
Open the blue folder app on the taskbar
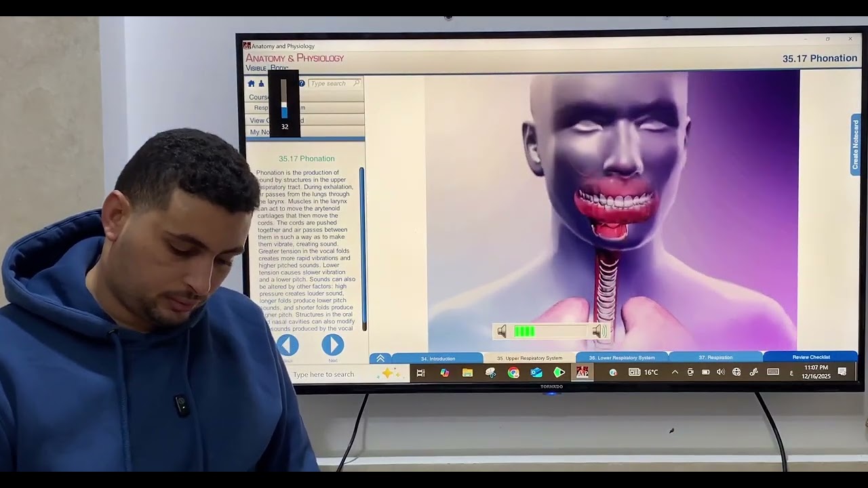pos(536,372)
